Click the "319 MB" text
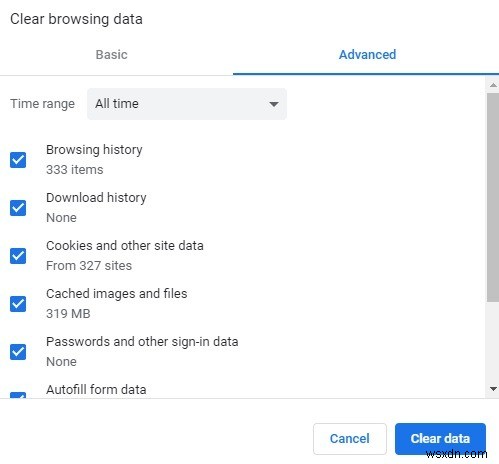The width and height of the screenshot is (499, 464). coord(68,314)
